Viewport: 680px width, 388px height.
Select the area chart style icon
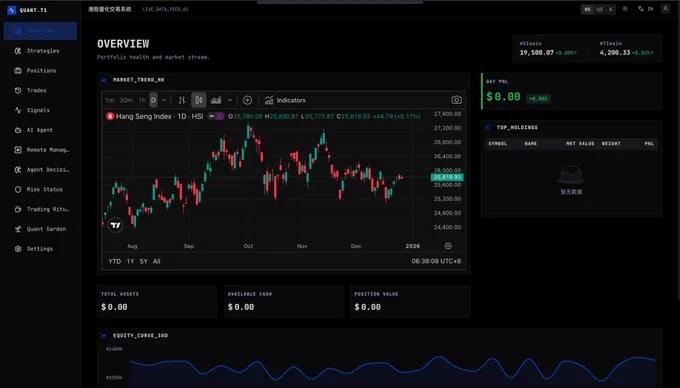216,100
